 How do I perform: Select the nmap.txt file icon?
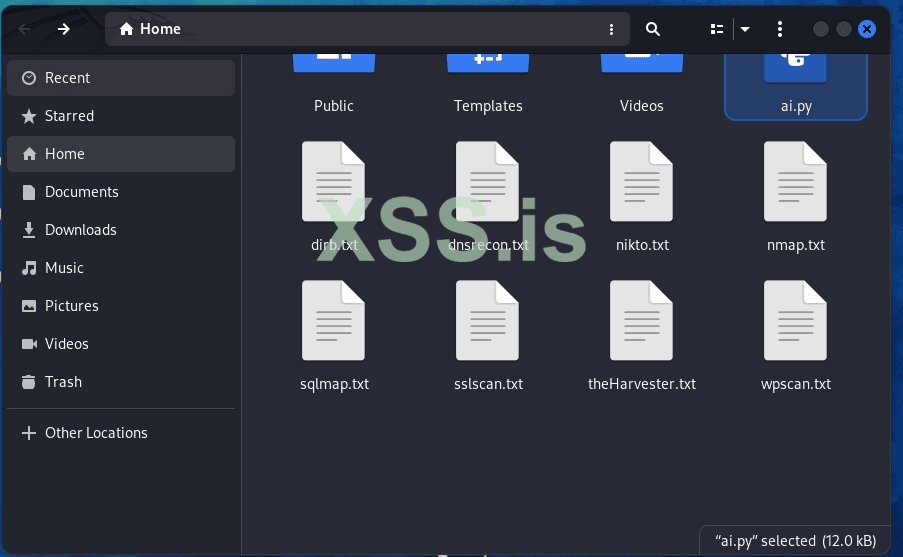point(795,181)
